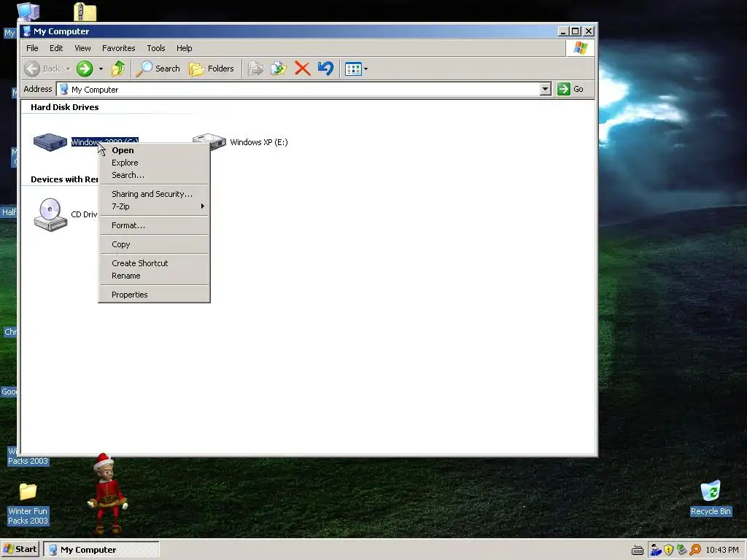The width and height of the screenshot is (747, 560).
Task: Click the on-screen keyboard tray icon
Action: pos(637,550)
